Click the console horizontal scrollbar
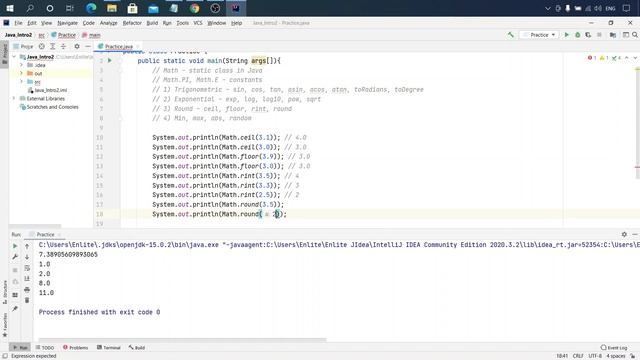 click(x=182, y=340)
